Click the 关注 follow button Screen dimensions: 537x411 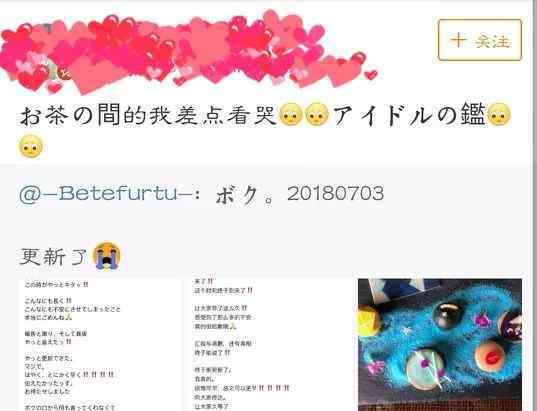pos(480,40)
